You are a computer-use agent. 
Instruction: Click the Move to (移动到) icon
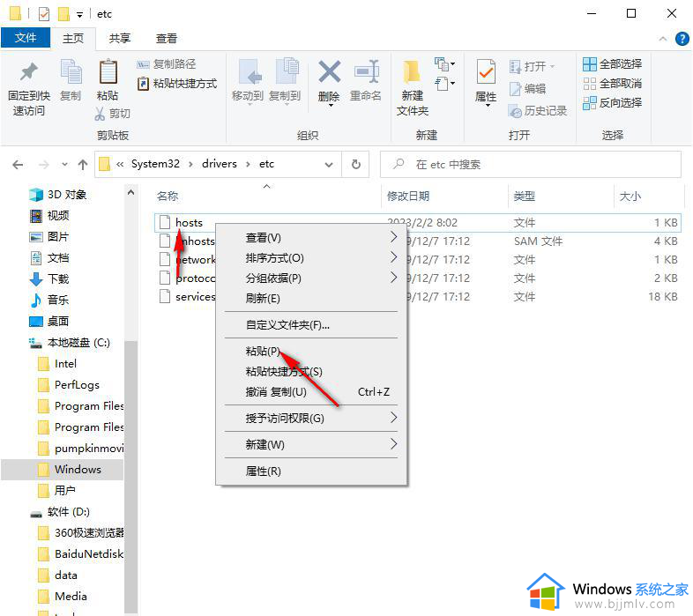tap(250, 72)
